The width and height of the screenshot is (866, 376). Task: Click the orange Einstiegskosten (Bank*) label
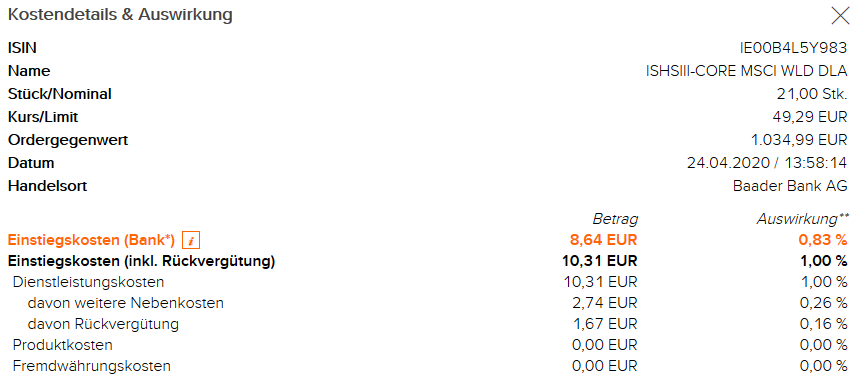pos(91,241)
